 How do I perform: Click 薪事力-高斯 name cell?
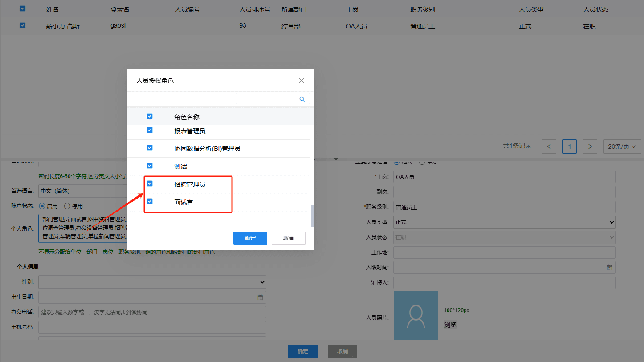tap(63, 26)
